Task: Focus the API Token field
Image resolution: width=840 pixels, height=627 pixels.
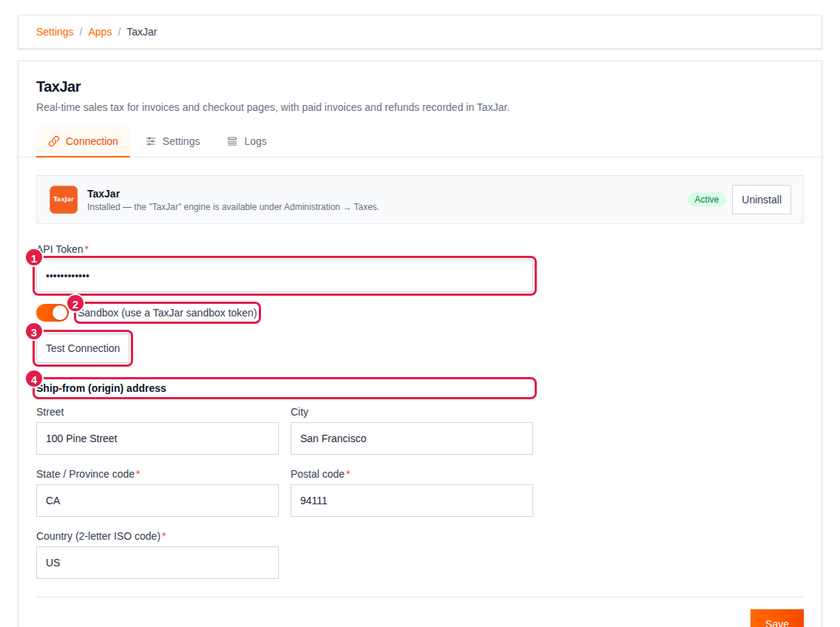Action: (x=285, y=276)
